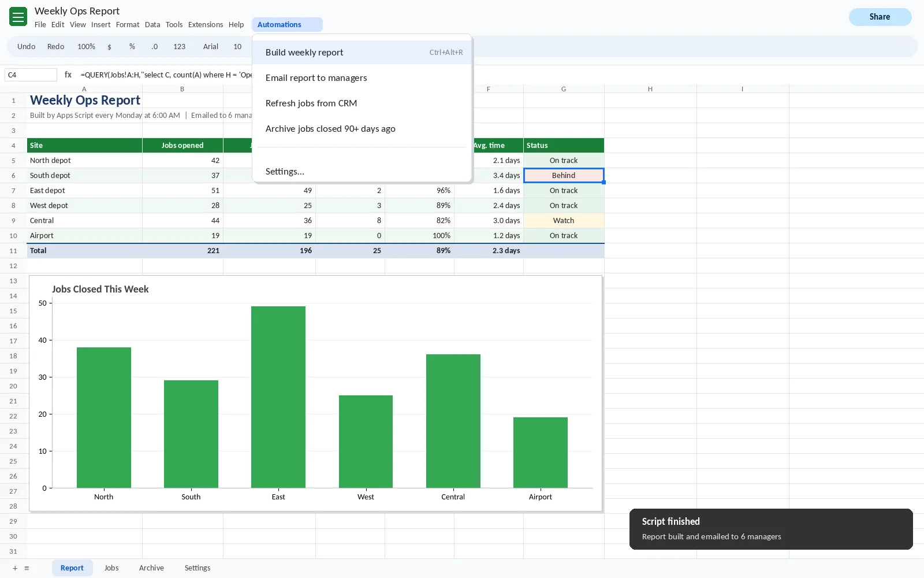Open the File menu

(x=40, y=25)
